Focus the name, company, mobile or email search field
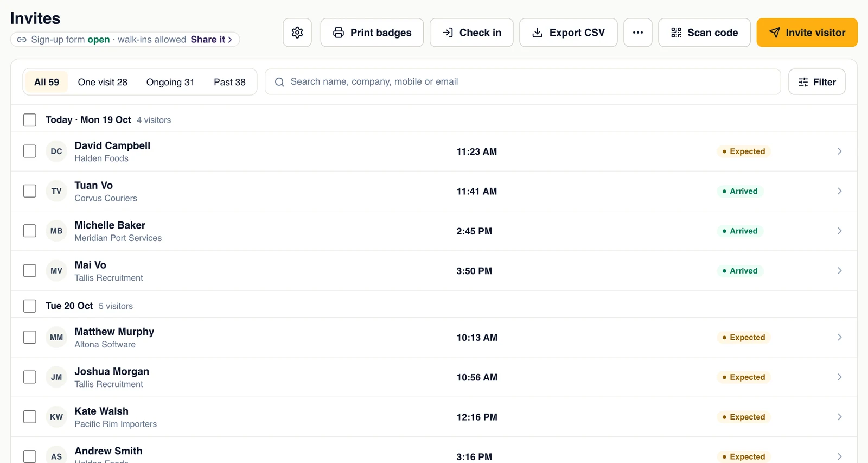868x463 pixels. click(x=523, y=82)
